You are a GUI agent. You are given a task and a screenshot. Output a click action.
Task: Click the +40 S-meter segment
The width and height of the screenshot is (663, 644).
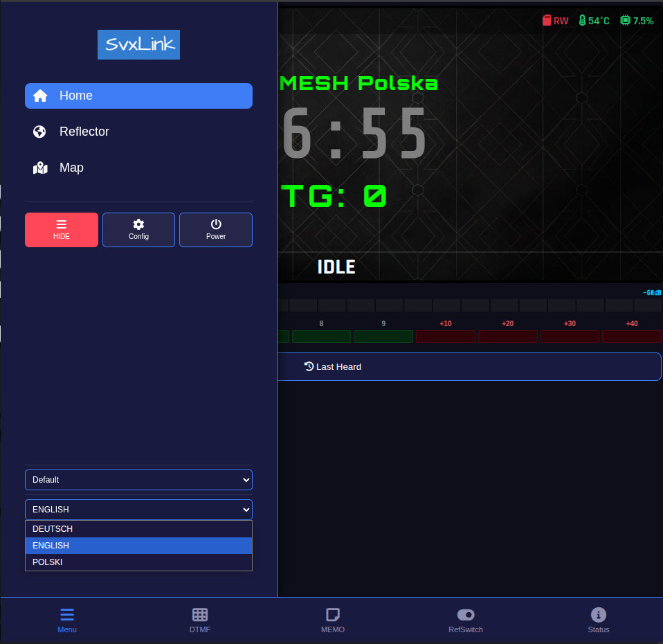632,337
